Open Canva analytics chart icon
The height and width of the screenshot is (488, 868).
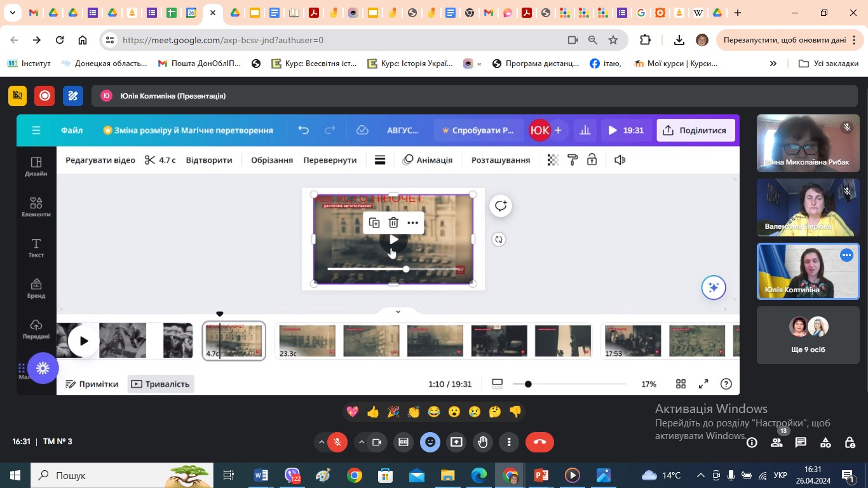point(585,130)
